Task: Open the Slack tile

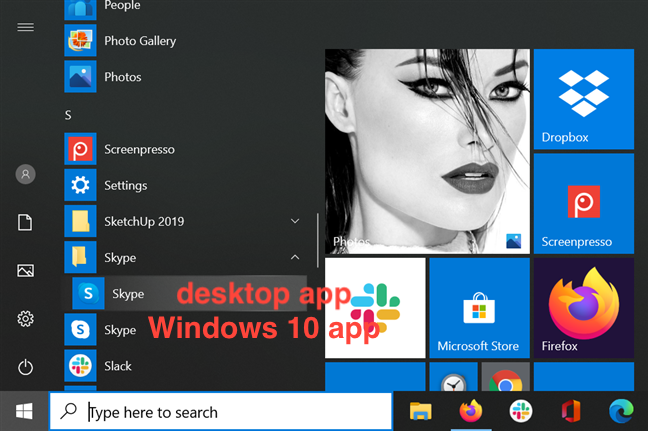Action: (375, 308)
